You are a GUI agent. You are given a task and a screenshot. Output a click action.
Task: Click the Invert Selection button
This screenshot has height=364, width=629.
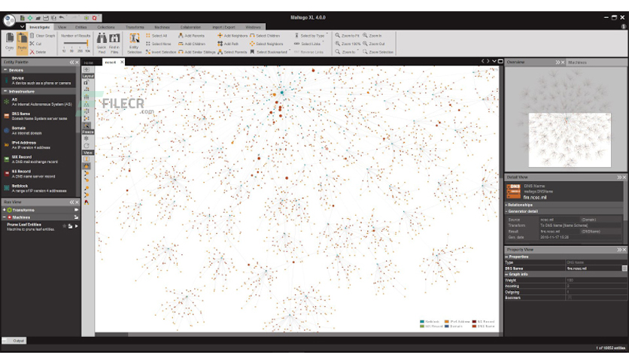point(161,52)
